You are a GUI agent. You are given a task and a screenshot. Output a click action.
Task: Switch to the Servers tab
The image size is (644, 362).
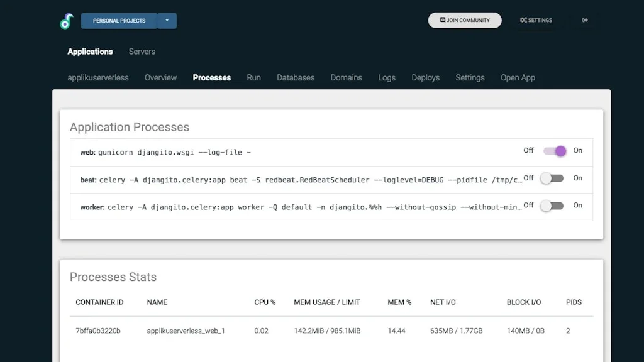142,52
